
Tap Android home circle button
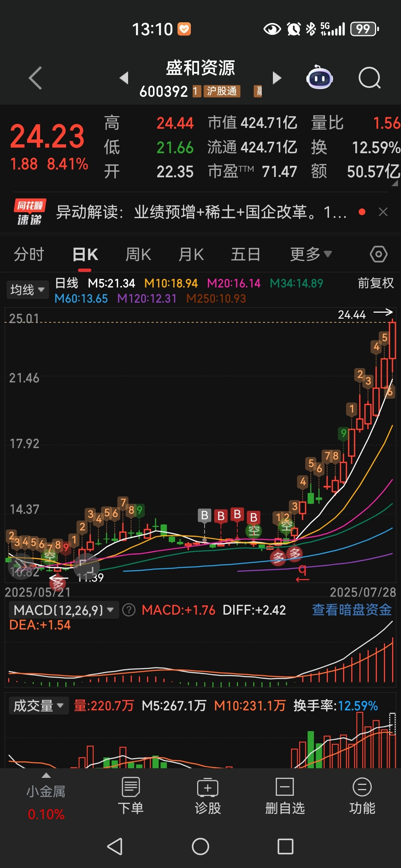click(x=200, y=846)
